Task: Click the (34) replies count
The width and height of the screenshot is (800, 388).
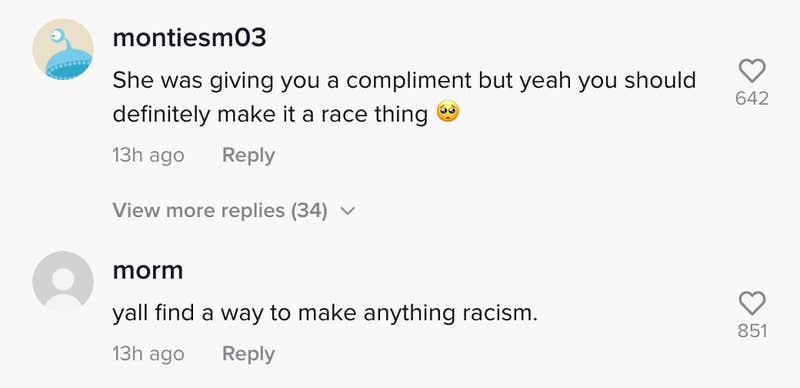Action: [309, 210]
